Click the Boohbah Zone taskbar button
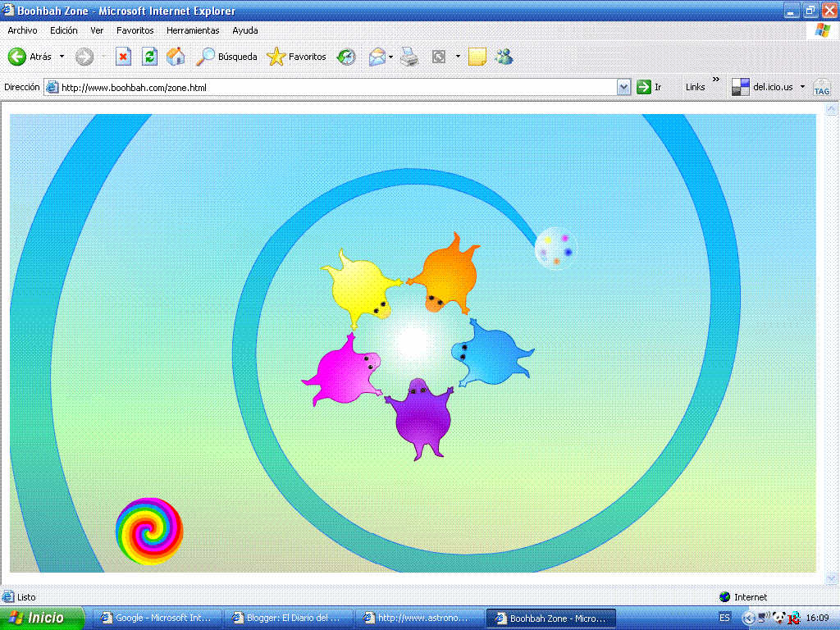The width and height of the screenshot is (840, 630). (x=550, y=618)
